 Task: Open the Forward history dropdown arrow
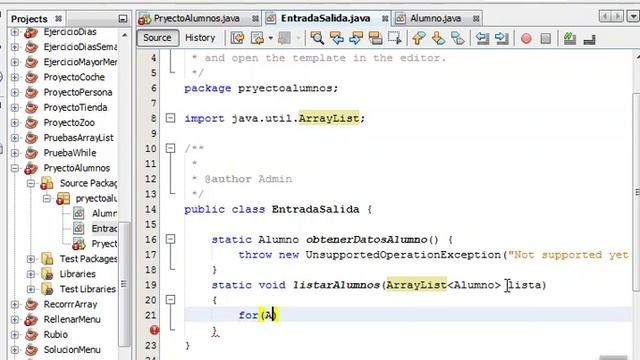298,38
